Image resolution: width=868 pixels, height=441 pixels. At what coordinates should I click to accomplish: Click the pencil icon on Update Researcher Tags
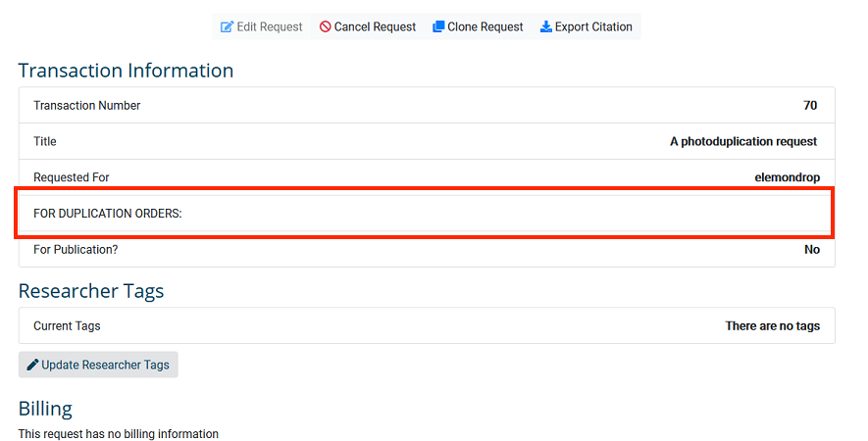coord(32,365)
